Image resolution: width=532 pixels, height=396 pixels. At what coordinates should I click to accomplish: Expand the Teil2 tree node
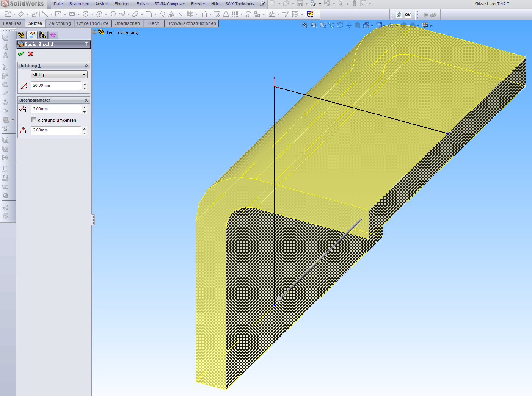(94, 32)
